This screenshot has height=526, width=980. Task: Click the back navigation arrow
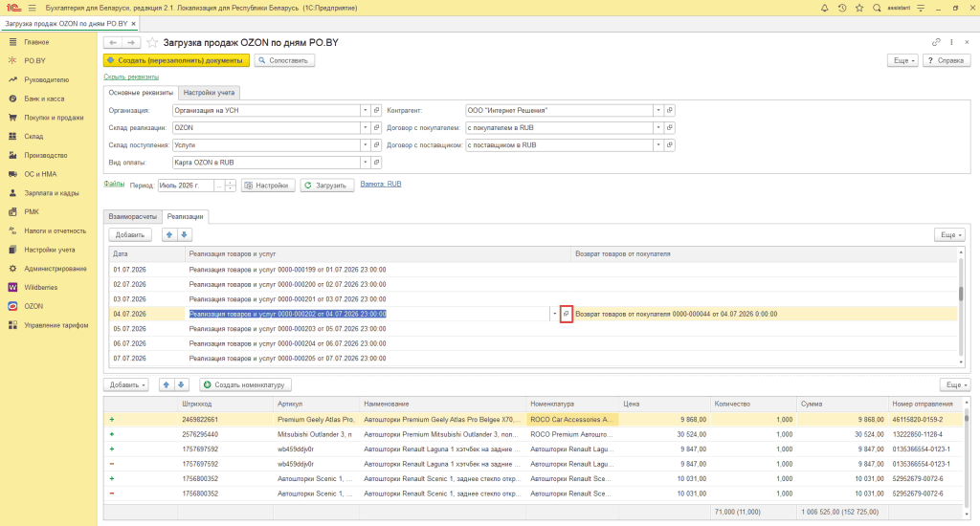pos(113,42)
